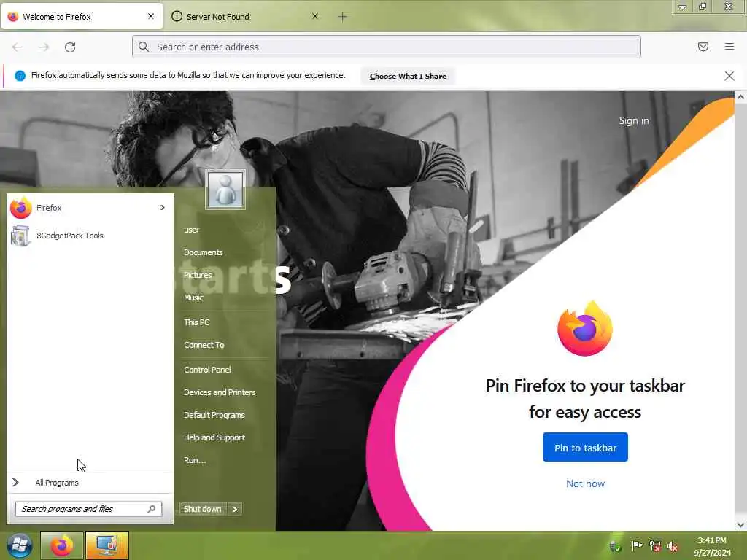Click the search magnifier in address bar

[x=144, y=47]
